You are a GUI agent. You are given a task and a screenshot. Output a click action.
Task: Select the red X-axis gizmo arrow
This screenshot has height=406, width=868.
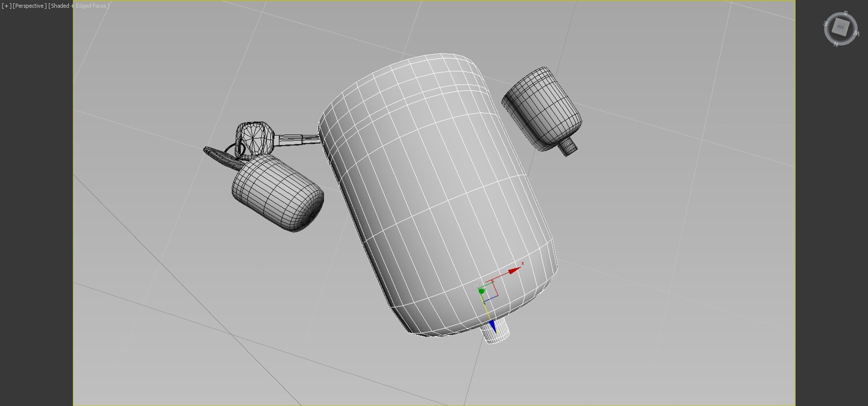(514, 271)
